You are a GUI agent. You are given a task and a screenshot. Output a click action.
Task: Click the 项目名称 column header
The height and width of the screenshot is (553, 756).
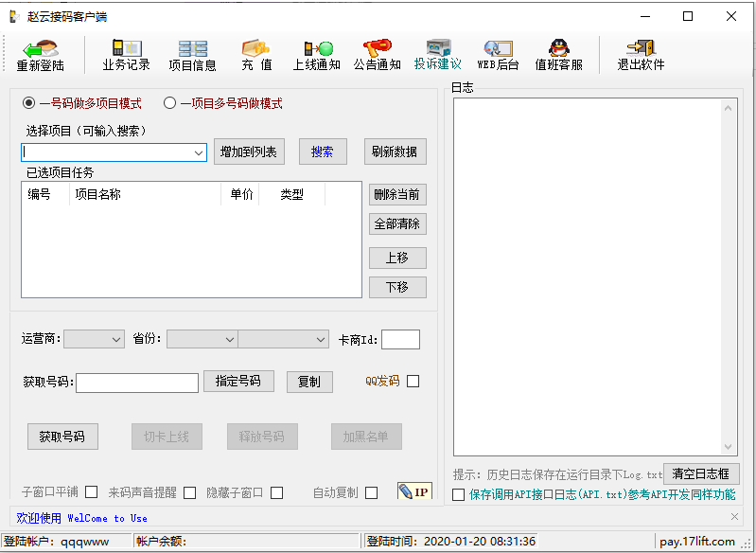click(145, 194)
